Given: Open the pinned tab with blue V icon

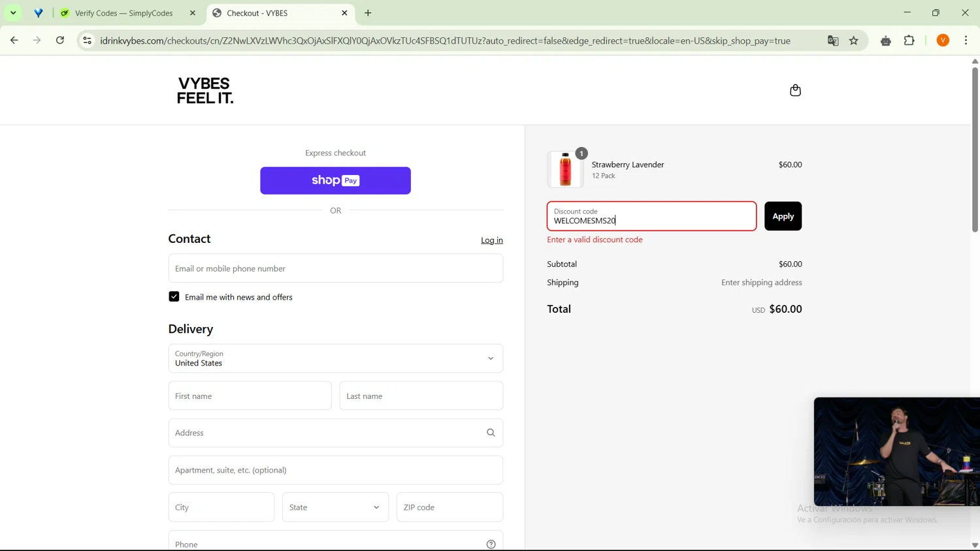Looking at the screenshot, I should click(39, 13).
